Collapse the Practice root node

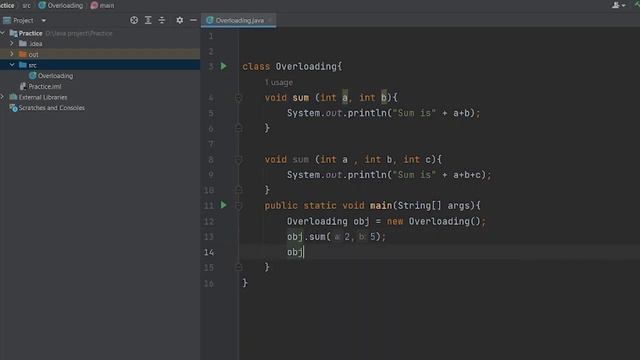click(x=3, y=33)
